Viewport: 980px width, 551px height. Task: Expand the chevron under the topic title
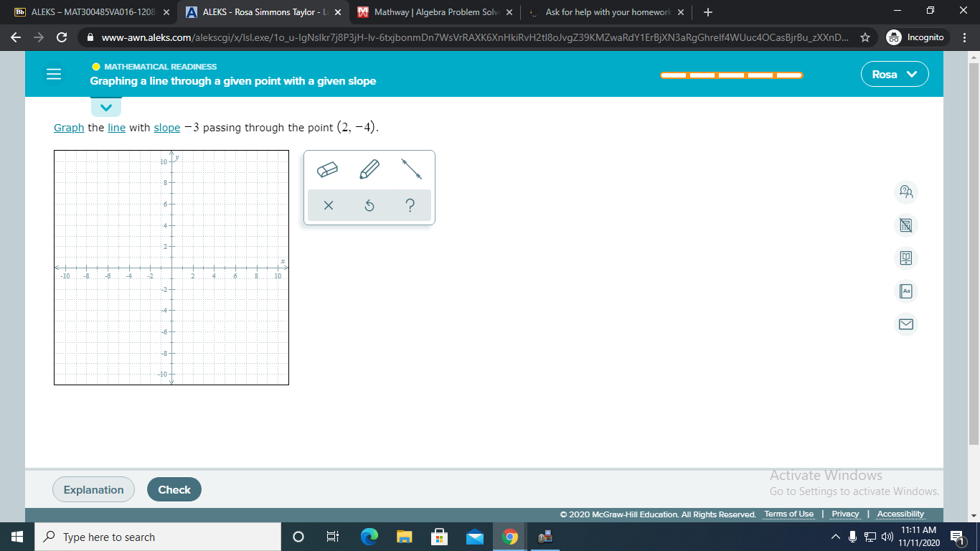(x=106, y=108)
